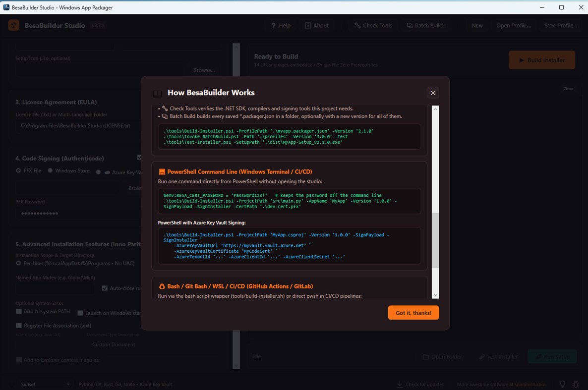Click the PFX Password field
The image size is (588, 390).
tap(79, 214)
